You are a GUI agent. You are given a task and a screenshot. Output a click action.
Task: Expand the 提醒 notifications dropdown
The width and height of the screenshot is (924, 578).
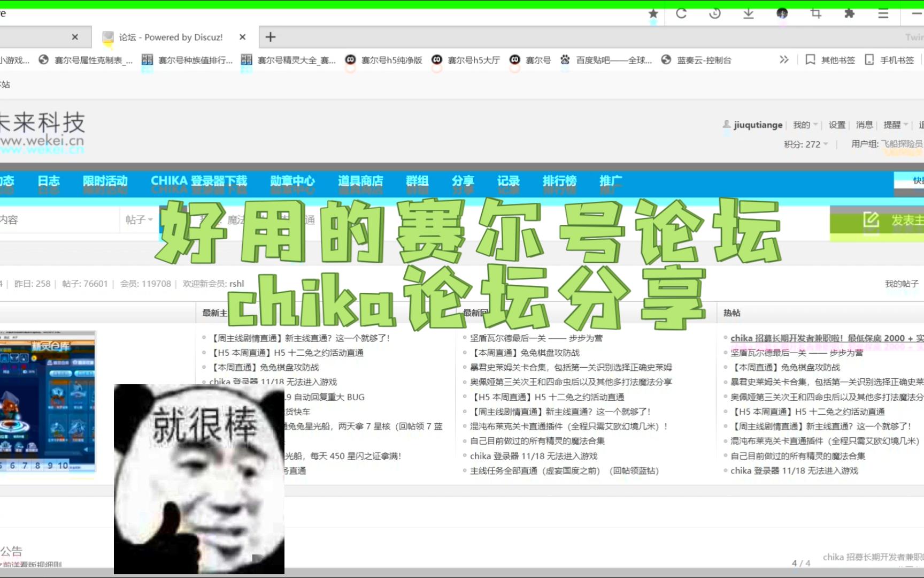[896, 125]
